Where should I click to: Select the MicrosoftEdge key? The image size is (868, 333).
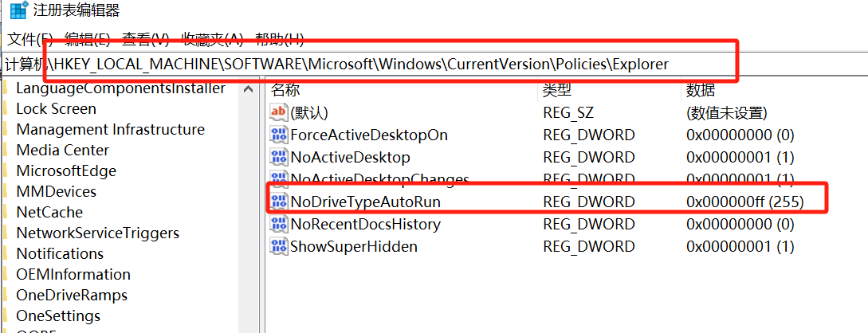[66, 171]
